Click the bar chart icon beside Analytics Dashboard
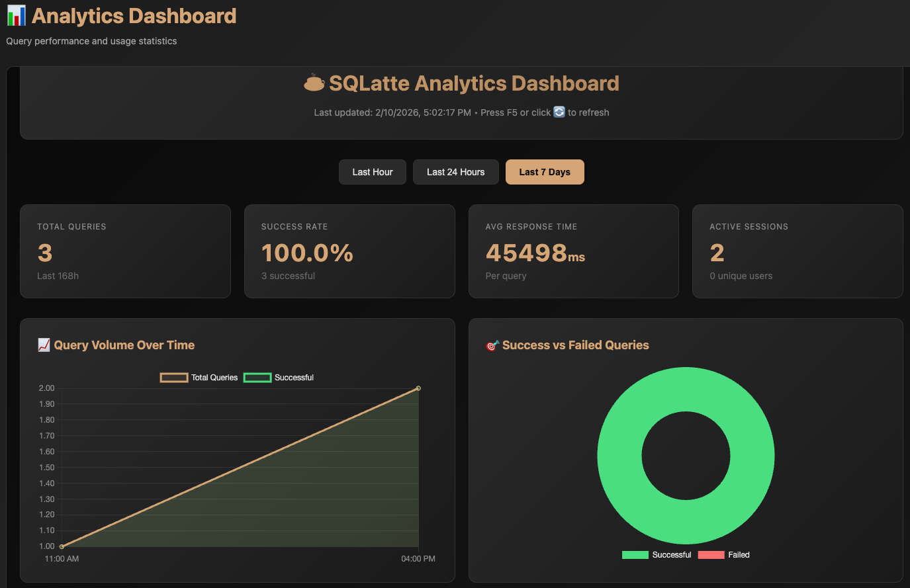This screenshot has height=588, width=910. 16,15
